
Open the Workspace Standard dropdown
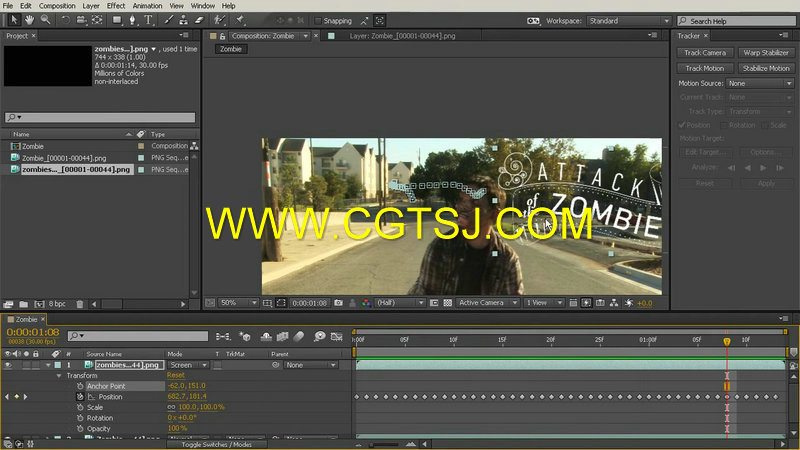[629, 21]
